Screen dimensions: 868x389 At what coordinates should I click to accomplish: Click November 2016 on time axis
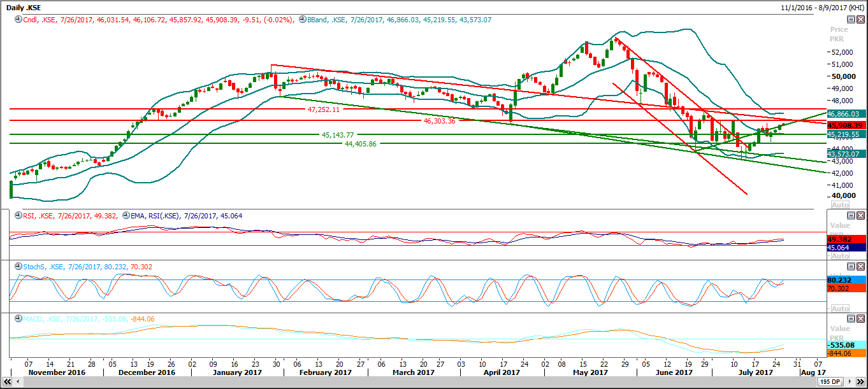57,372
